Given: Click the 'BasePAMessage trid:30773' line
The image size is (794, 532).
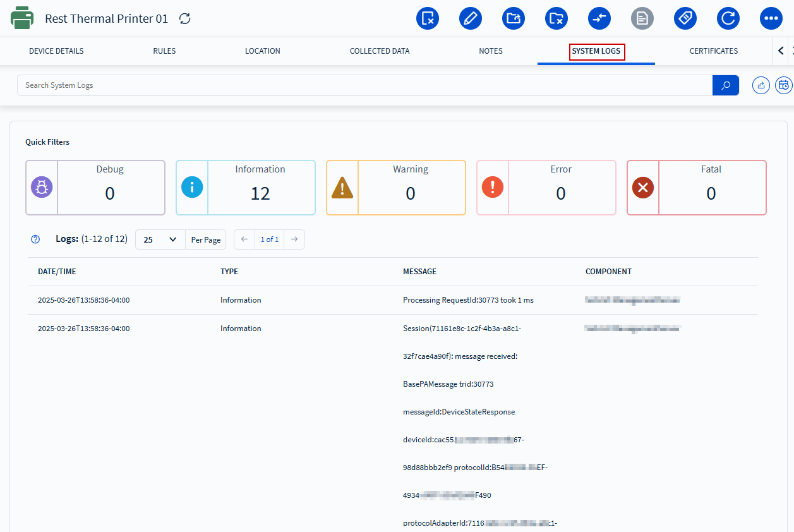Looking at the screenshot, I should point(448,384).
